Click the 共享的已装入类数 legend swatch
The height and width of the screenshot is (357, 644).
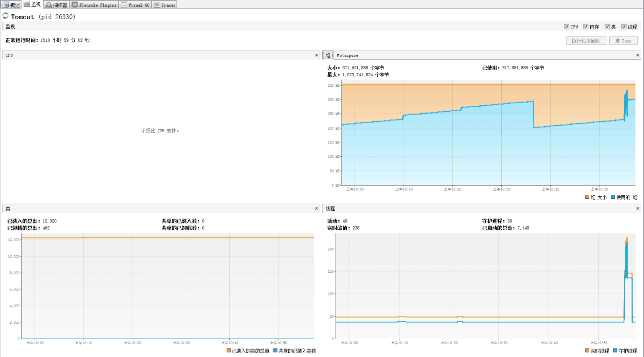tap(275, 350)
